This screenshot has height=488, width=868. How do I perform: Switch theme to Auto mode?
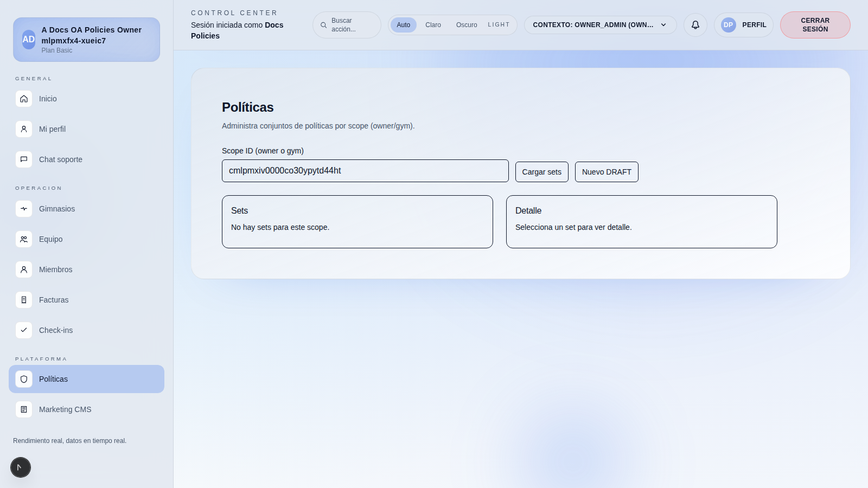[x=403, y=25]
